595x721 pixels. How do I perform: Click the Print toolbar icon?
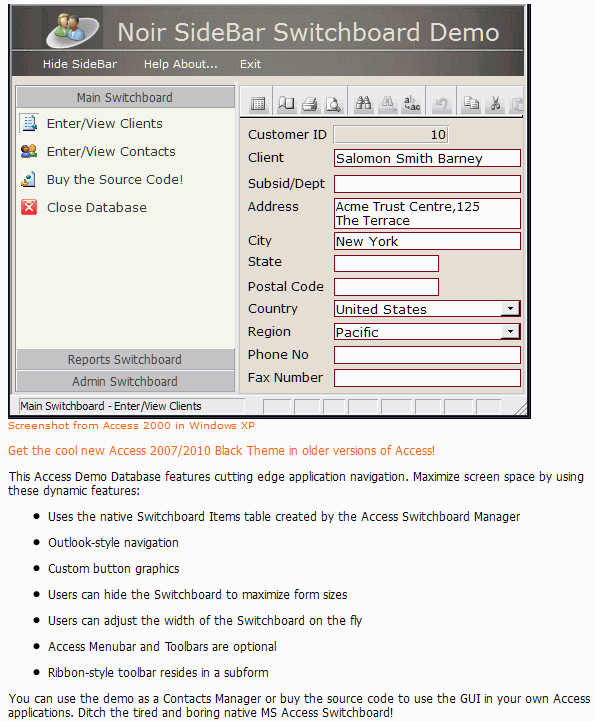tap(310, 104)
